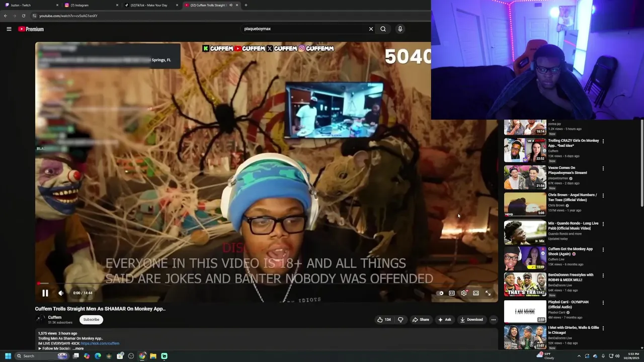Open the YouTube hamburger guide menu
The width and height of the screenshot is (644, 362).
pos(9,29)
